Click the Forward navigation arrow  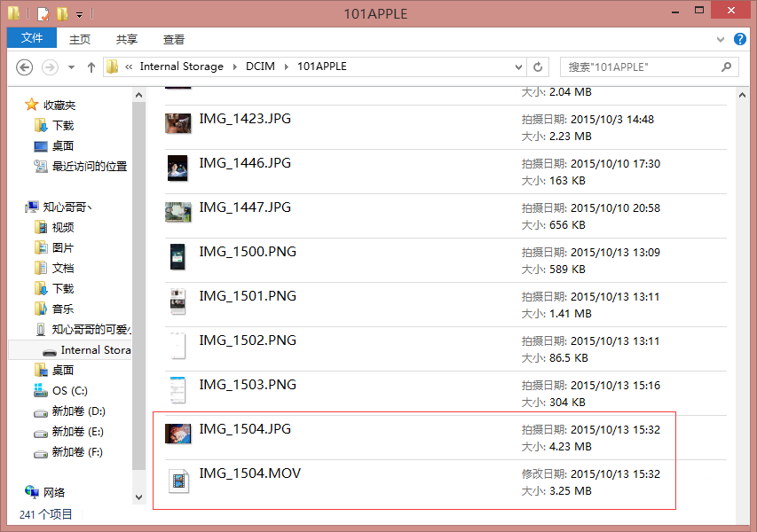click(50, 67)
